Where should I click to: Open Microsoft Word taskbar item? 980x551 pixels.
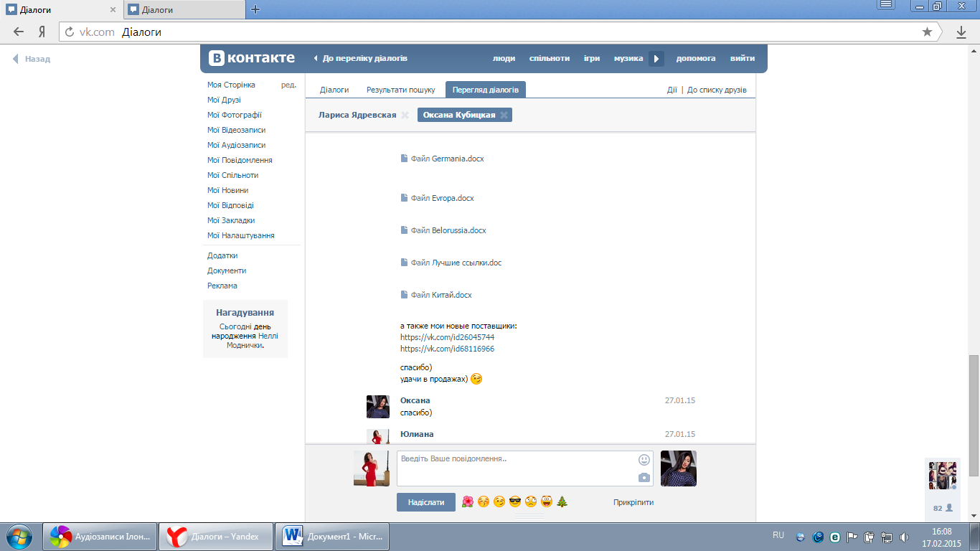tap(333, 536)
